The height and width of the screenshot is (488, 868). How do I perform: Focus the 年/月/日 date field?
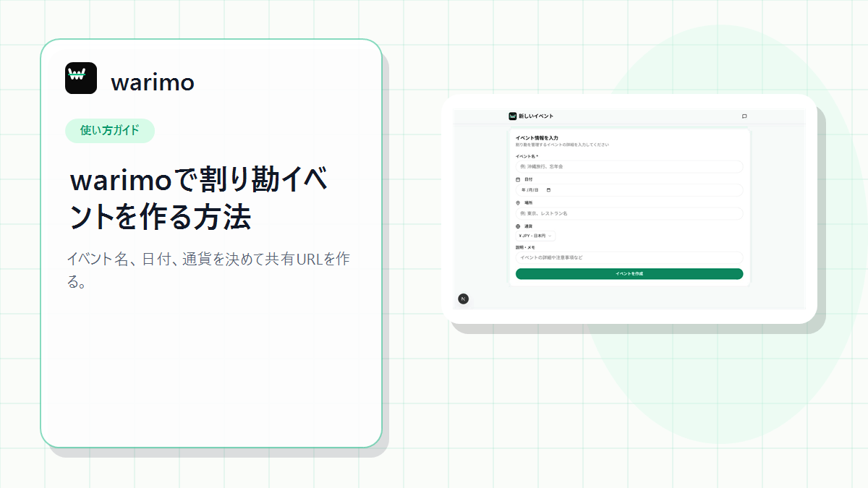(x=629, y=190)
